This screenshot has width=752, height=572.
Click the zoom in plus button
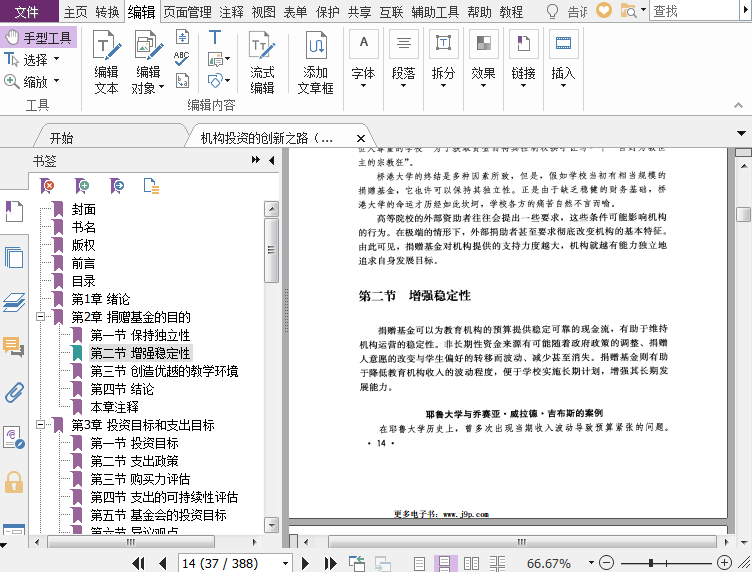724,563
